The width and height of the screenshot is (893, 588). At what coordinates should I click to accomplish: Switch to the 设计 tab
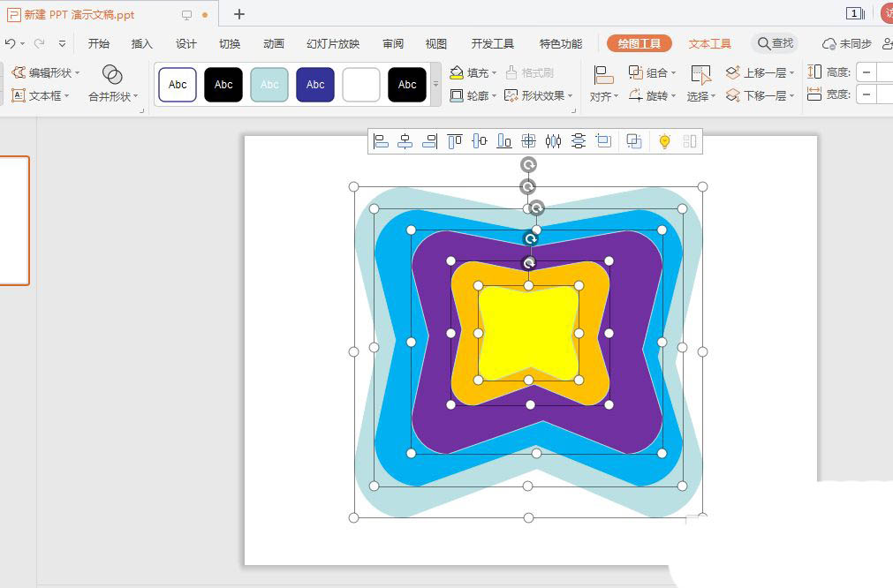(185, 44)
